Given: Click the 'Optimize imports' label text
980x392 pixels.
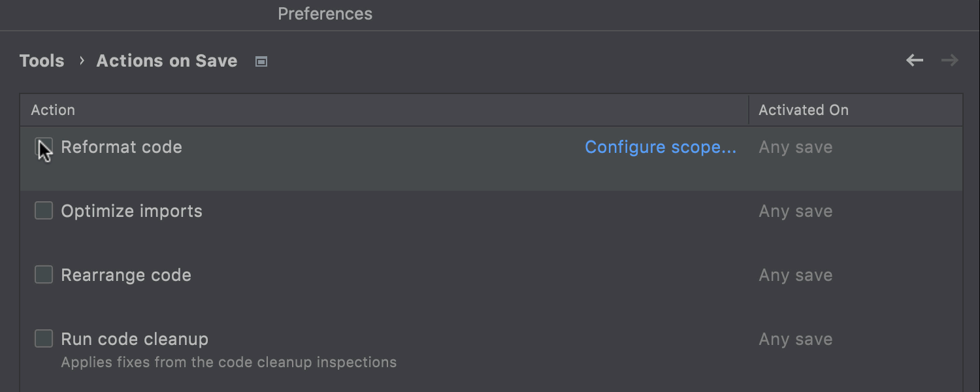Looking at the screenshot, I should coord(131,211).
